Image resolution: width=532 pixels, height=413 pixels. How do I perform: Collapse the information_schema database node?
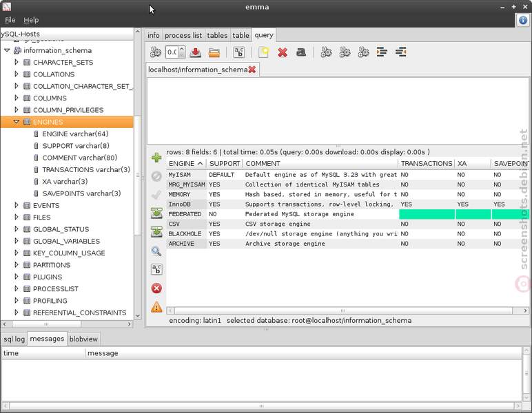click(x=7, y=50)
